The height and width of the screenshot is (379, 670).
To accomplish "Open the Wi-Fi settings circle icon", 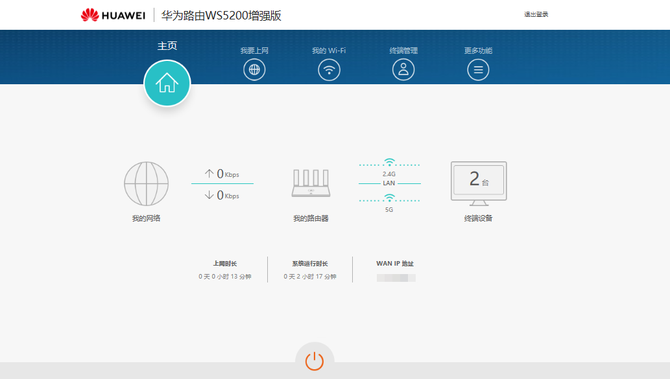I will 329,70.
